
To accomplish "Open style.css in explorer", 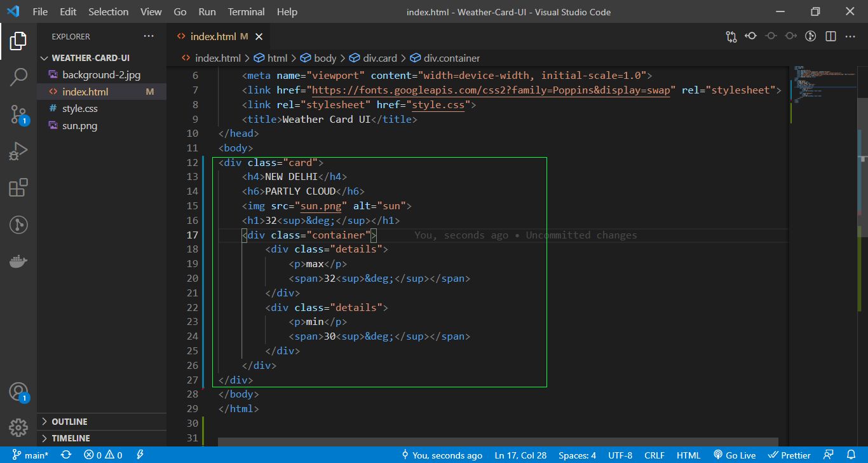I will click(x=102, y=109).
